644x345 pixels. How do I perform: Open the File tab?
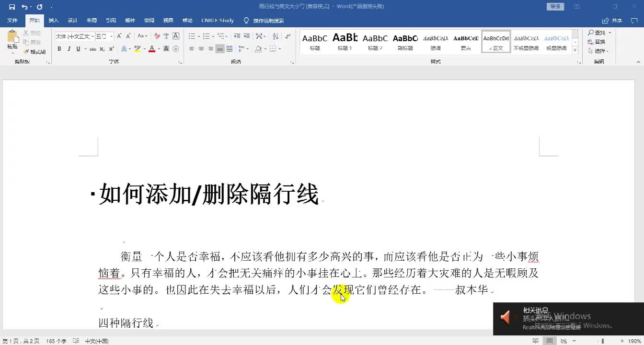(12, 21)
